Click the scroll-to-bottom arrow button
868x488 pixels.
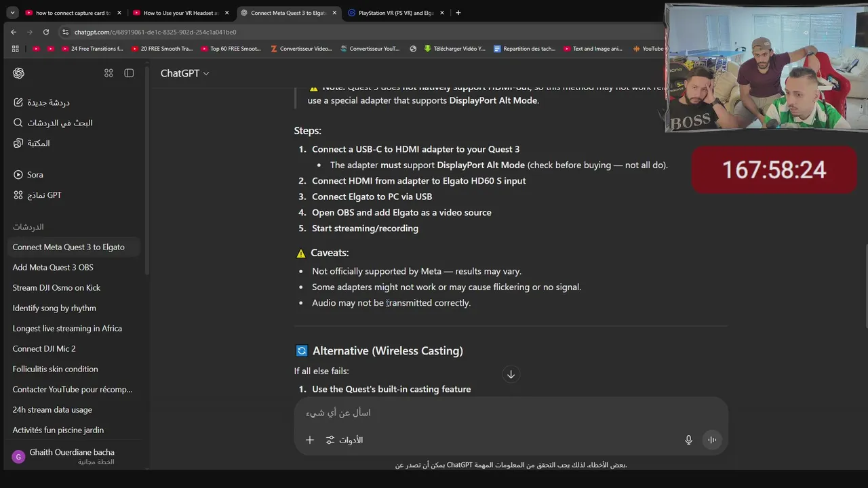coord(511,374)
